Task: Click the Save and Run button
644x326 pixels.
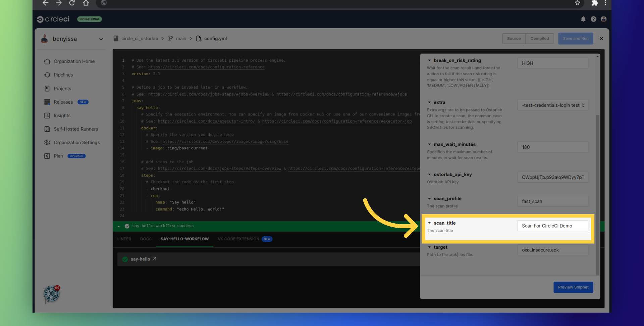Action: (x=575, y=39)
